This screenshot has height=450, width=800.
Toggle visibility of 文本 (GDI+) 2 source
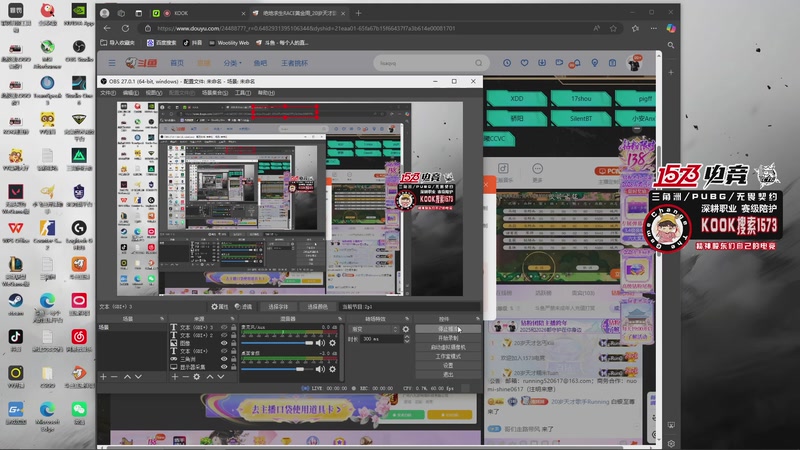click(223, 335)
